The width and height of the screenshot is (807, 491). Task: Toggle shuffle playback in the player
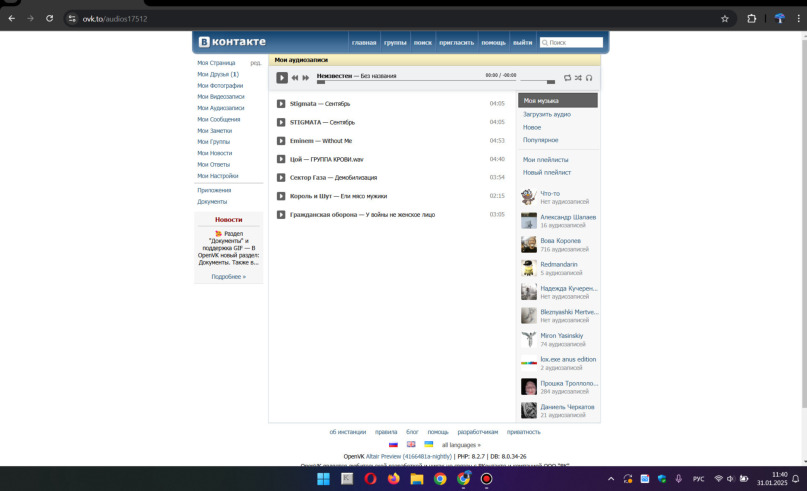pyautogui.click(x=578, y=78)
